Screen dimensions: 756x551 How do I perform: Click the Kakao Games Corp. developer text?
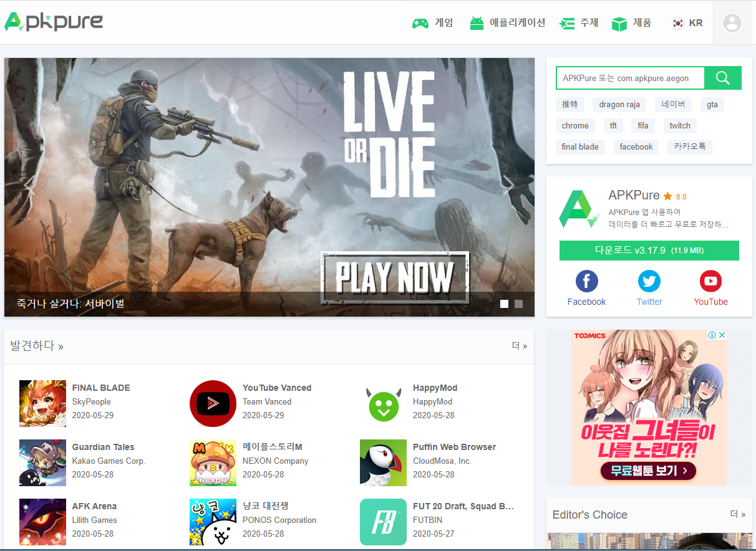tap(109, 461)
